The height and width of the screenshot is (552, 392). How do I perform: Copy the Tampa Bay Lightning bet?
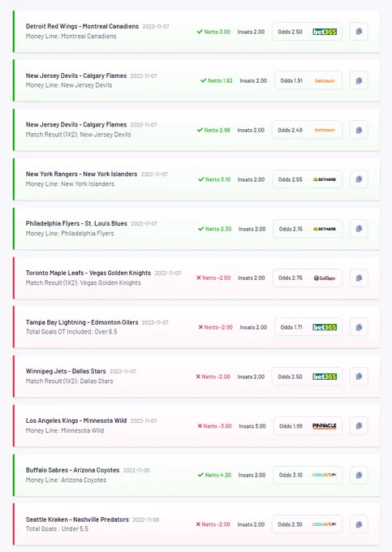click(x=359, y=327)
